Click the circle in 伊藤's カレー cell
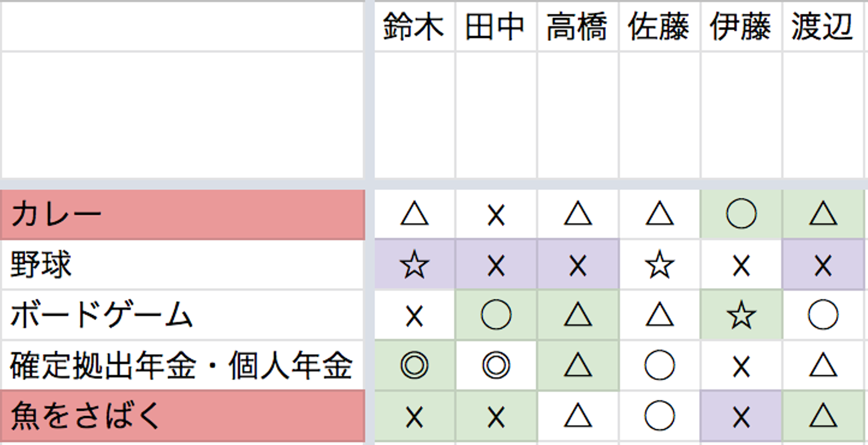The height and width of the screenshot is (445, 868). 741,215
